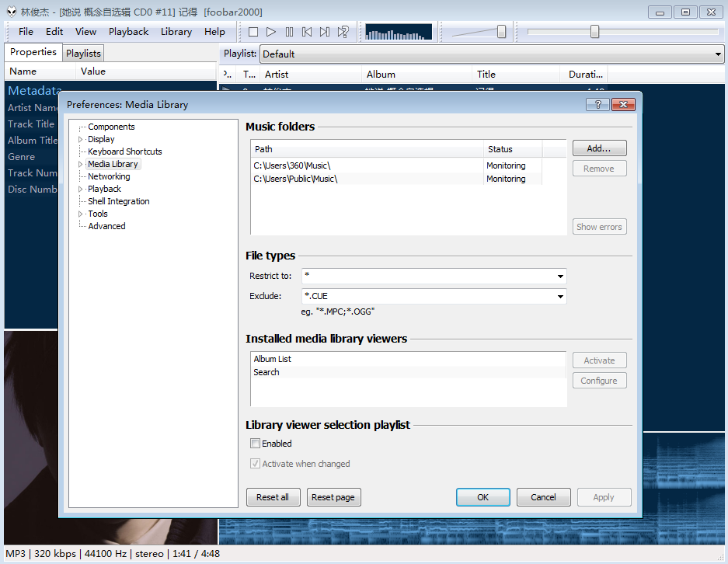This screenshot has width=728, height=564.
Task: Select Search in media library viewers
Action: (408, 372)
